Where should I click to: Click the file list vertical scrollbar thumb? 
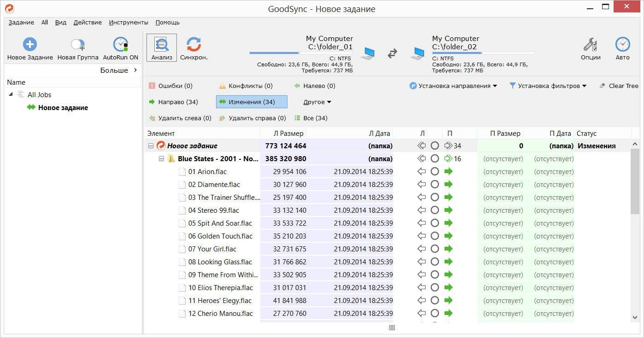click(635, 181)
